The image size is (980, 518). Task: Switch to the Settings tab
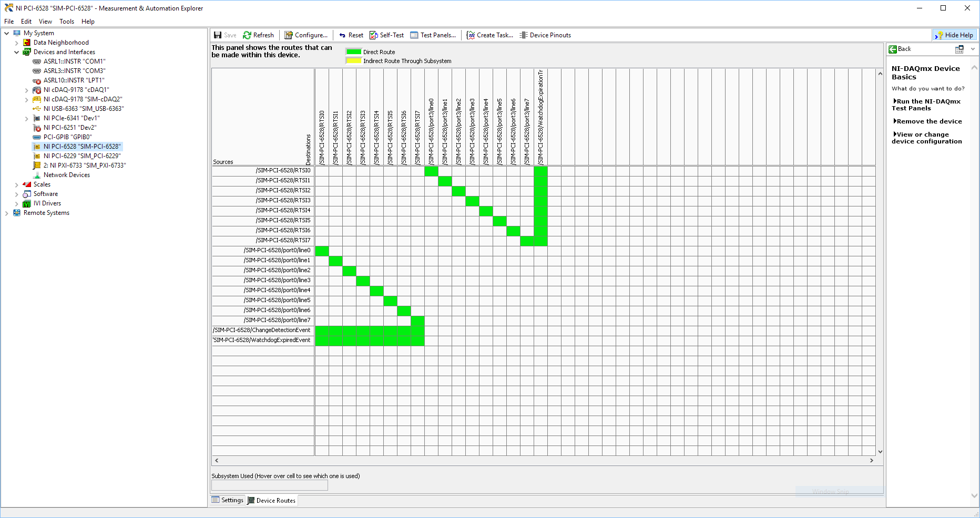[x=228, y=500]
